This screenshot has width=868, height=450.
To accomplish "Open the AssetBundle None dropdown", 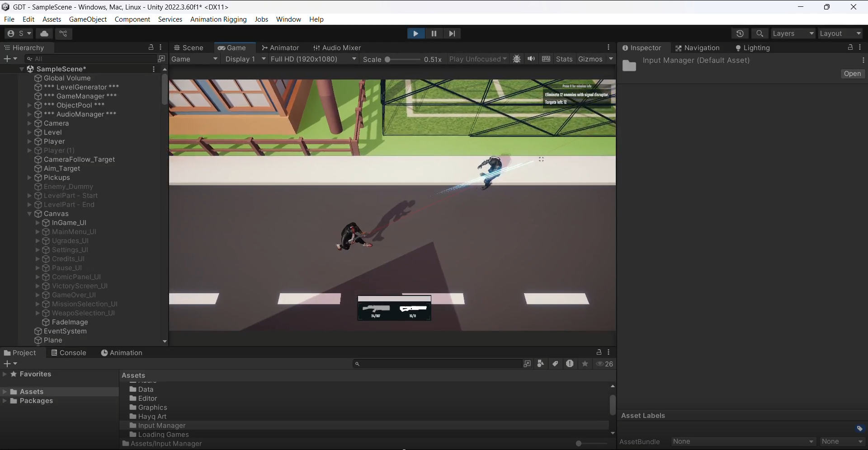I will [x=743, y=441].
